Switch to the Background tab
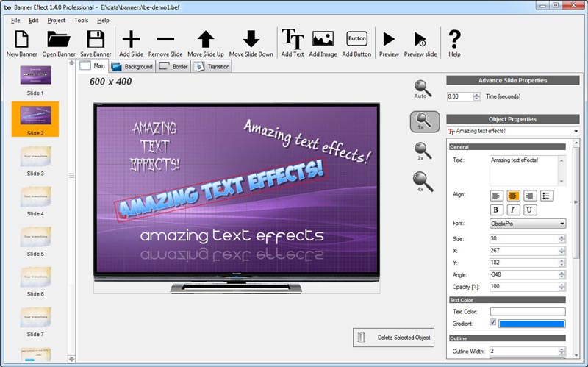The width and height of the screenshot is (588, 367). (132, 66)
